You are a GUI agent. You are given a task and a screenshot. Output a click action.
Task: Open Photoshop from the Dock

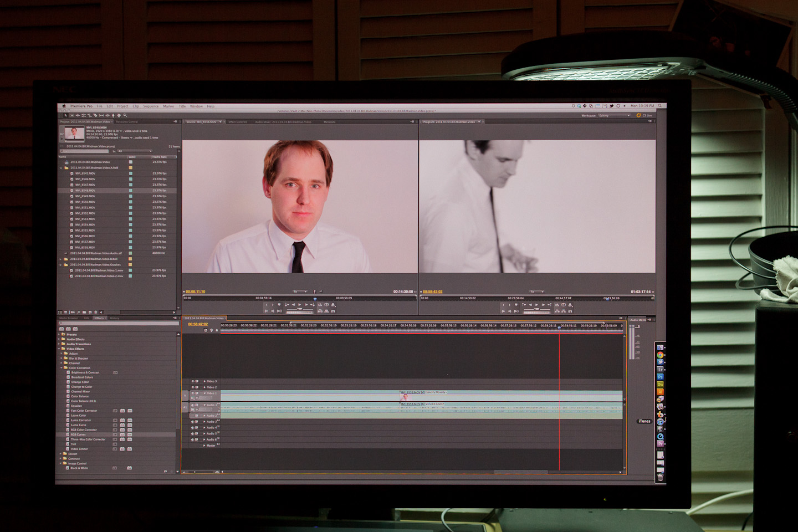(x=660, y=377)
